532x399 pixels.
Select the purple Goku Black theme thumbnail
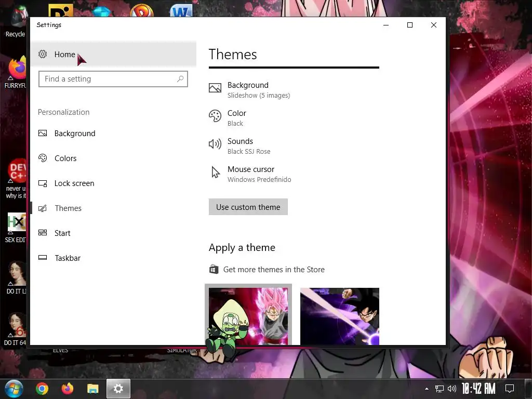340,316
